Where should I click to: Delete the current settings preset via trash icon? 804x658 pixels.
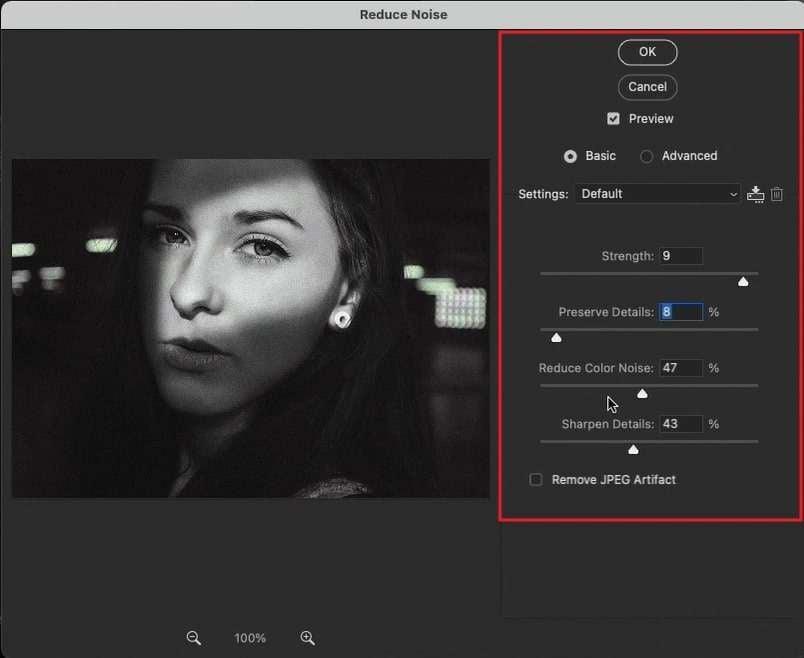777,194
